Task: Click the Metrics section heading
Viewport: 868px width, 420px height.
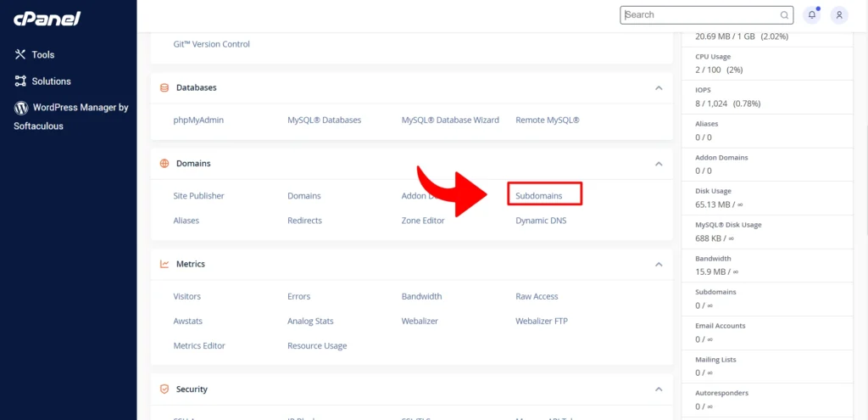Action: pyautogui.click(x=191, y=264)
